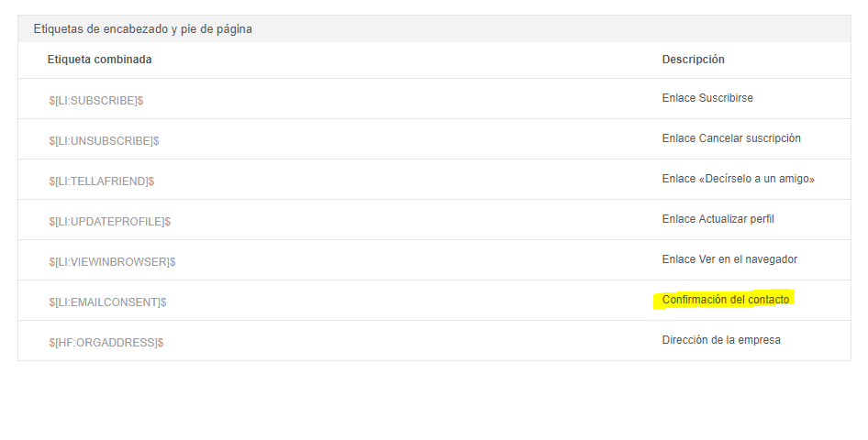Select the $[LI:EMAILCONSENT]$ merge tag

(x=107, y=302)
